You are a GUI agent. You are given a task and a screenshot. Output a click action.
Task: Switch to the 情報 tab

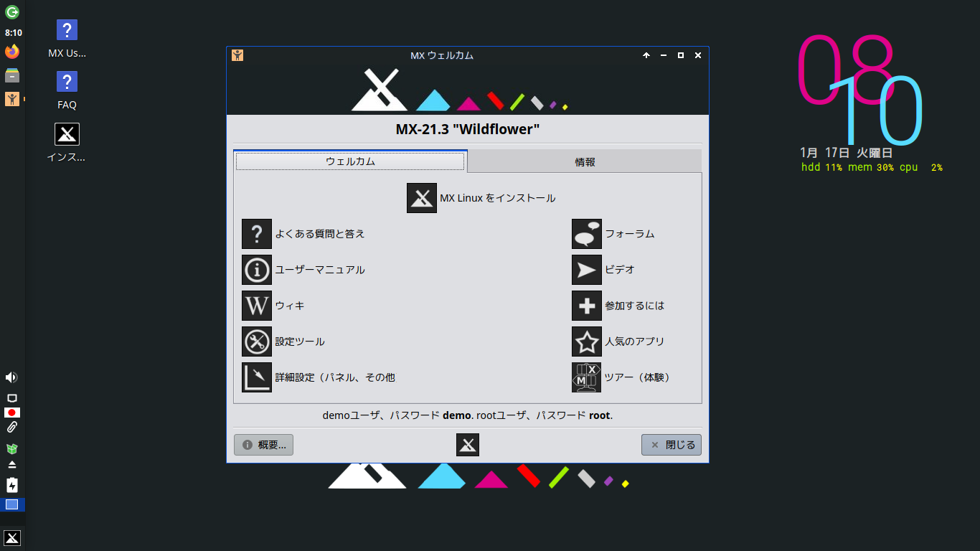[585, 161]
